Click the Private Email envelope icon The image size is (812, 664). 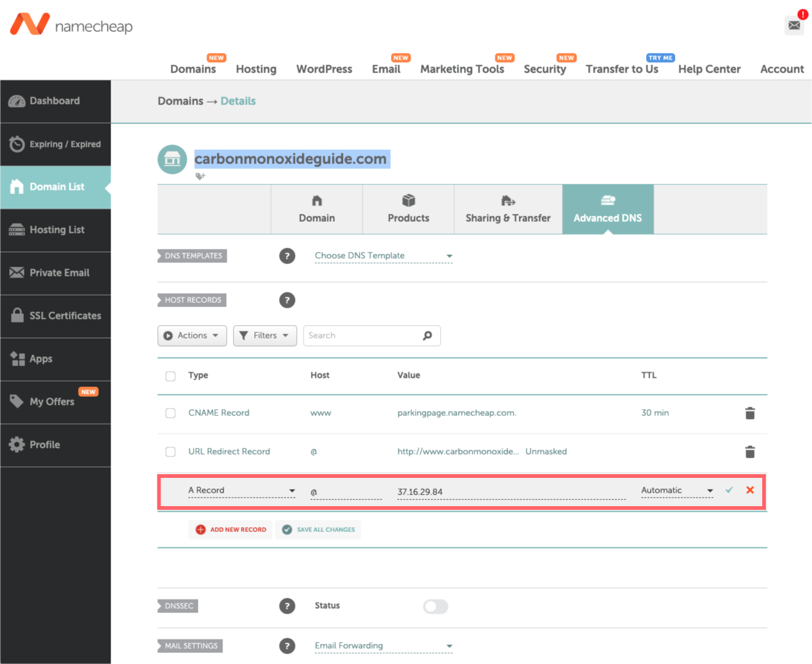[17, 273]
